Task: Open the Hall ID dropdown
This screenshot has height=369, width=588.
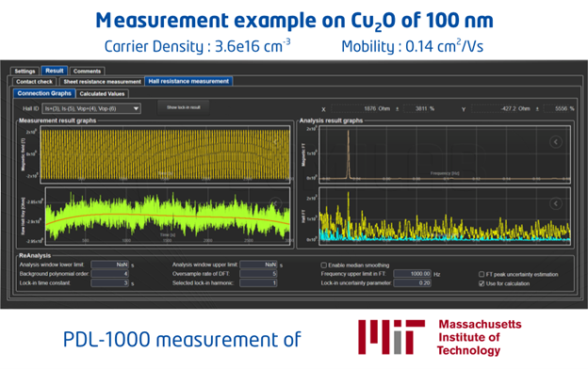Action: pos(91,108)
